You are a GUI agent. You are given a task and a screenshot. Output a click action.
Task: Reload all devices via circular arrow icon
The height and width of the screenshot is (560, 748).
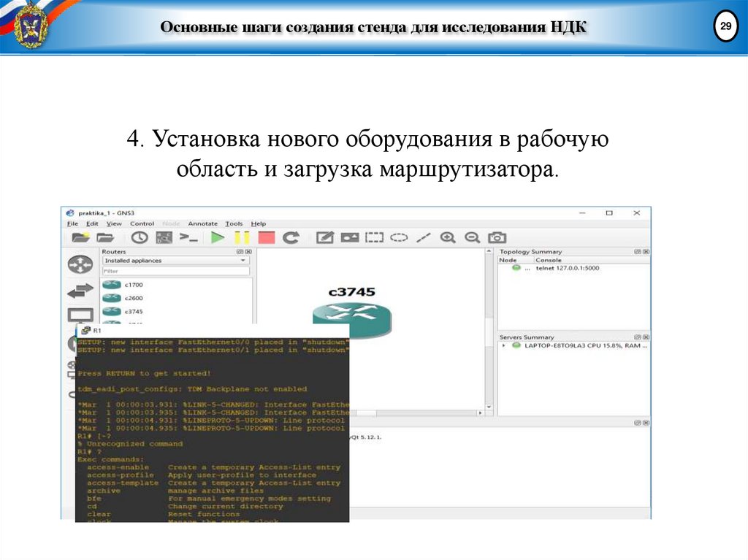point(290,237)
